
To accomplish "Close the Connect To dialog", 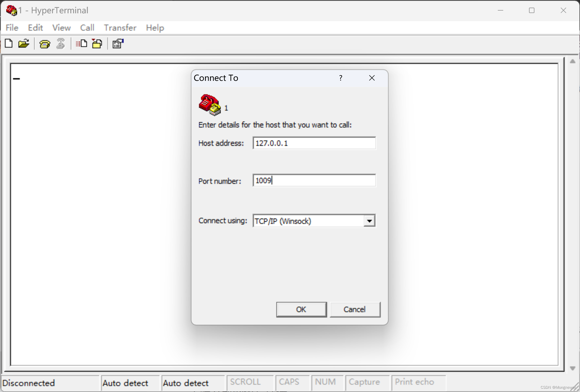I will 372,78.
